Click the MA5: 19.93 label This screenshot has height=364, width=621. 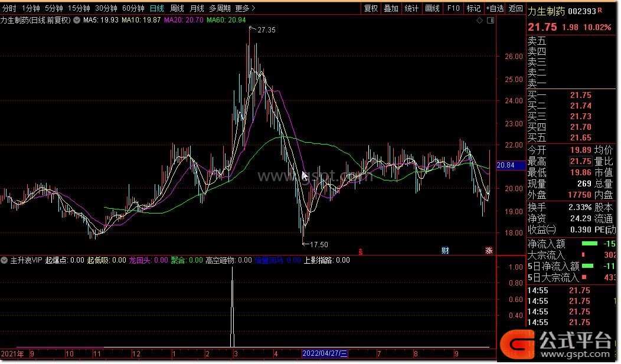click(100, 20)
